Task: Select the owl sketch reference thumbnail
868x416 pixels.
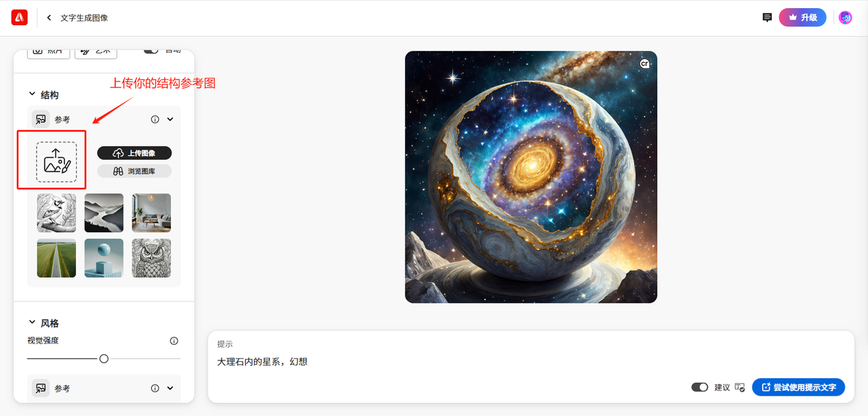Action: pos(151,258)
